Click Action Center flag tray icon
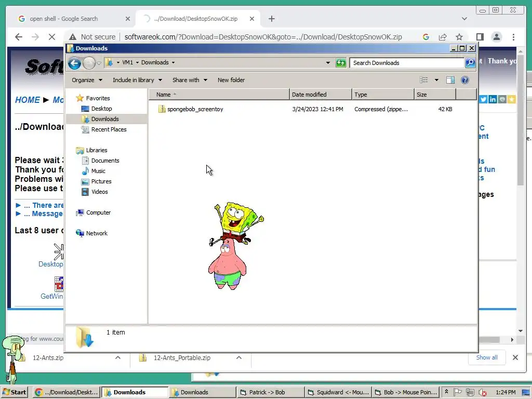Image resolution: width=532 pixels, height=399 pixels. pos(458,392)
